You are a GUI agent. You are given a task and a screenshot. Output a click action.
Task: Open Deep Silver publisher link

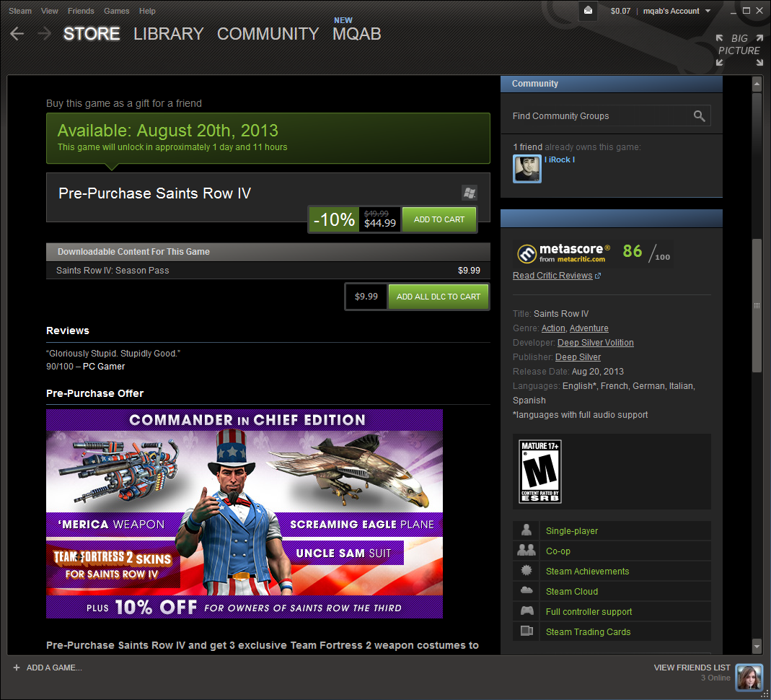(578, 357)
